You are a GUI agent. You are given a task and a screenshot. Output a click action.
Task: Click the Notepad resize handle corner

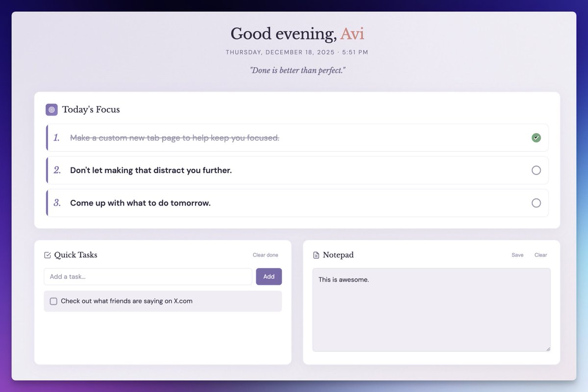click(548, 349)
